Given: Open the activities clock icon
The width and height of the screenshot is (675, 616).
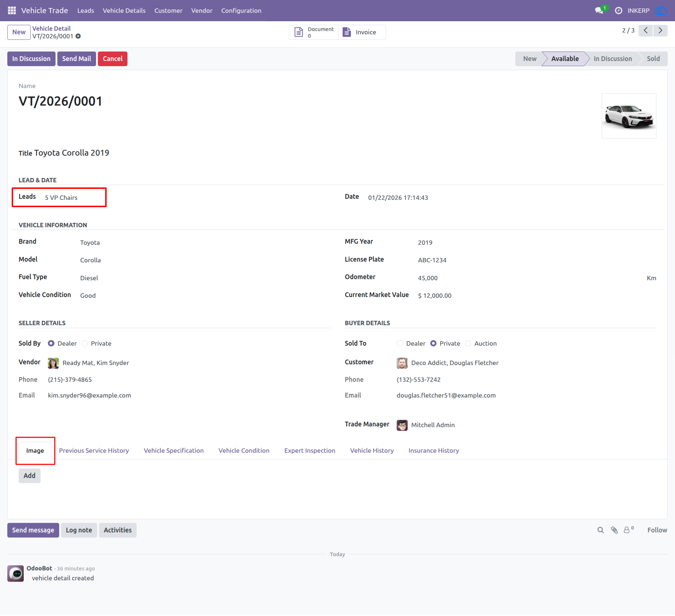Looking at the screenshot, I should click(x=618, y=11).
